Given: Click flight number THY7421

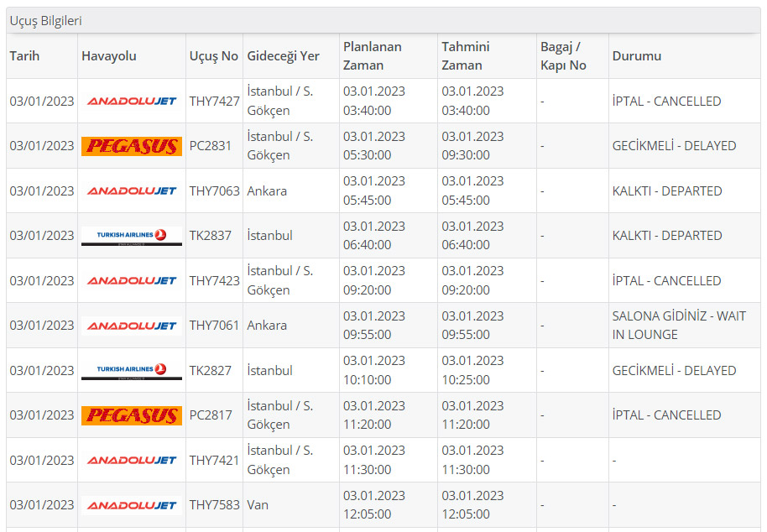Looking at the screenshot, I should tap(214, 461).
